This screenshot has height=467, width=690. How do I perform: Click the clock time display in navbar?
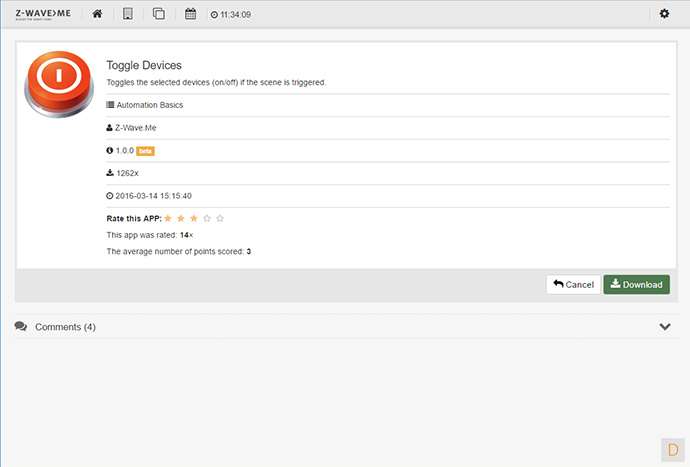(231, 15)
